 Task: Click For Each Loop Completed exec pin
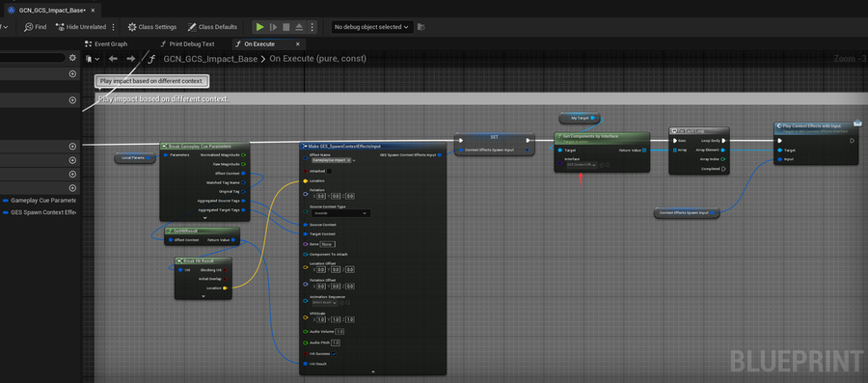pyautogui.click(x=723, y=169)
